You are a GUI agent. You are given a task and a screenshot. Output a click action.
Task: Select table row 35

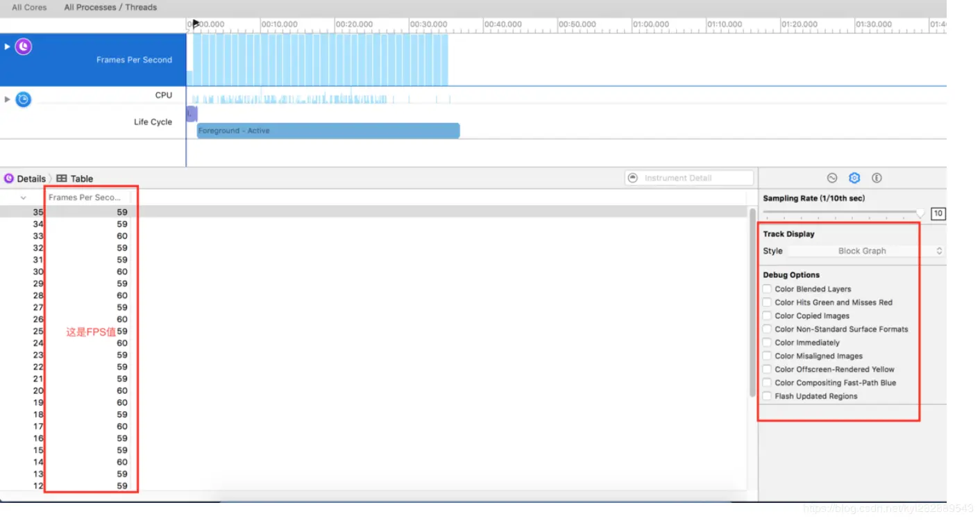click(x=373, y=212)
